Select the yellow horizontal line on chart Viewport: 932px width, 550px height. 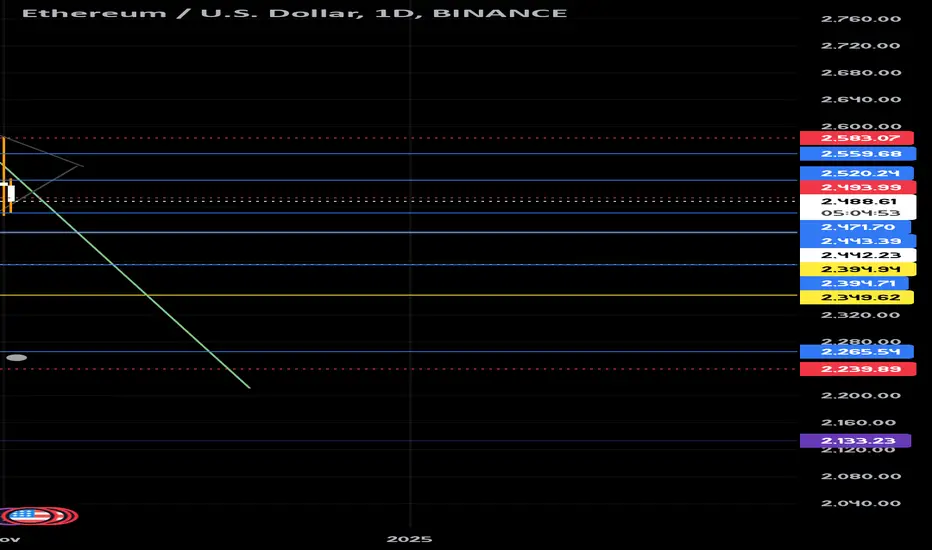pyautogui.click(x=398, y=295)
